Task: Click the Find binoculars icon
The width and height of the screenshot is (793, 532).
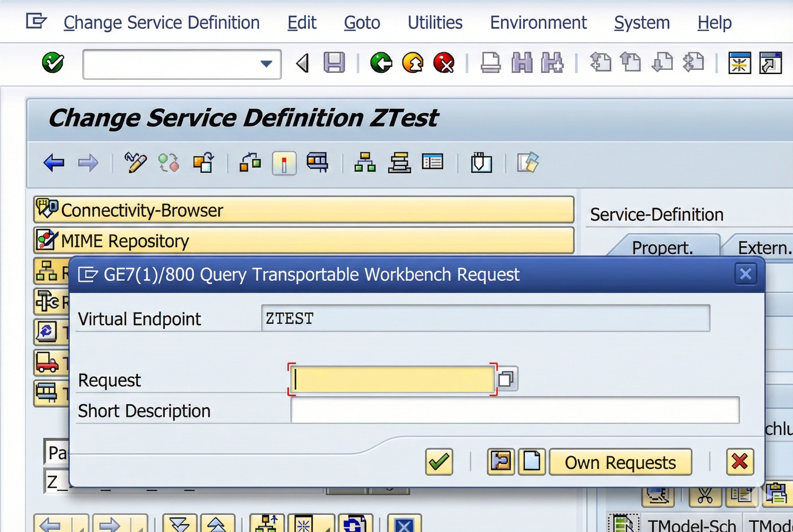Action: click(522, 63)
